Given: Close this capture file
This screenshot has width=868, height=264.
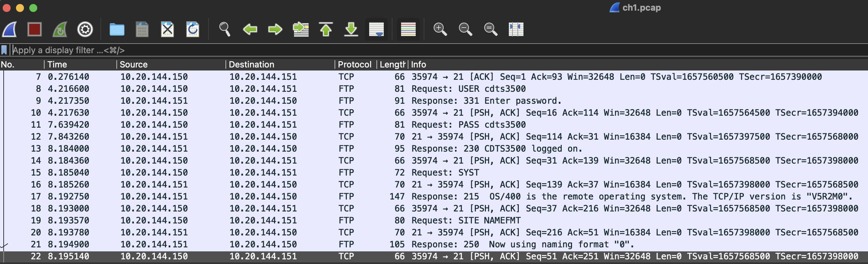Looking at the screenshot, I should (168, 29).
